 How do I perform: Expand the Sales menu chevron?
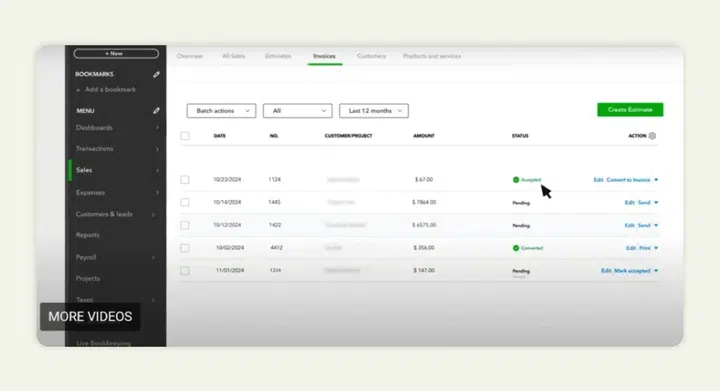158,170
